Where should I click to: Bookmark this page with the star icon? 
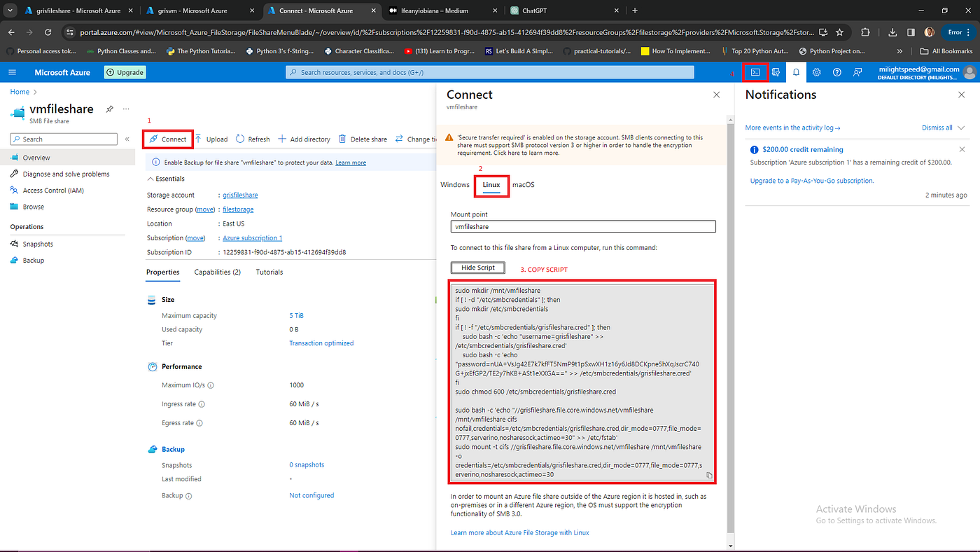(x=839, y=32)
